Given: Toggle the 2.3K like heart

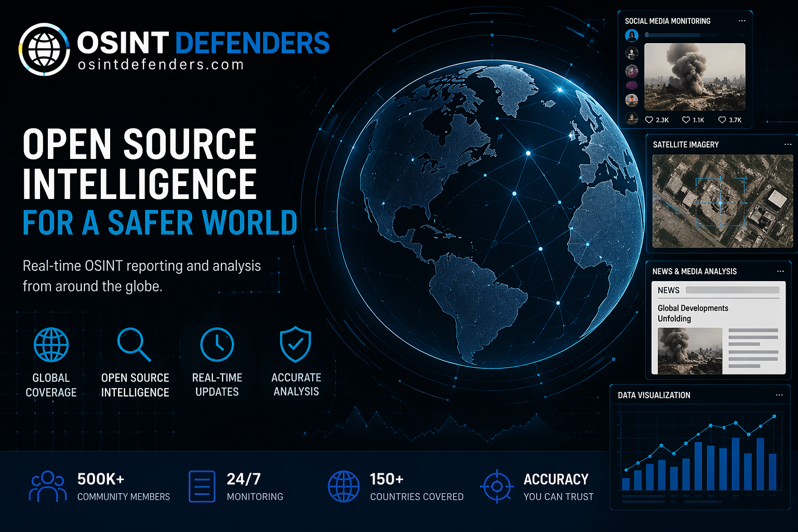Looking at the screenshot, I should (649, 120).
